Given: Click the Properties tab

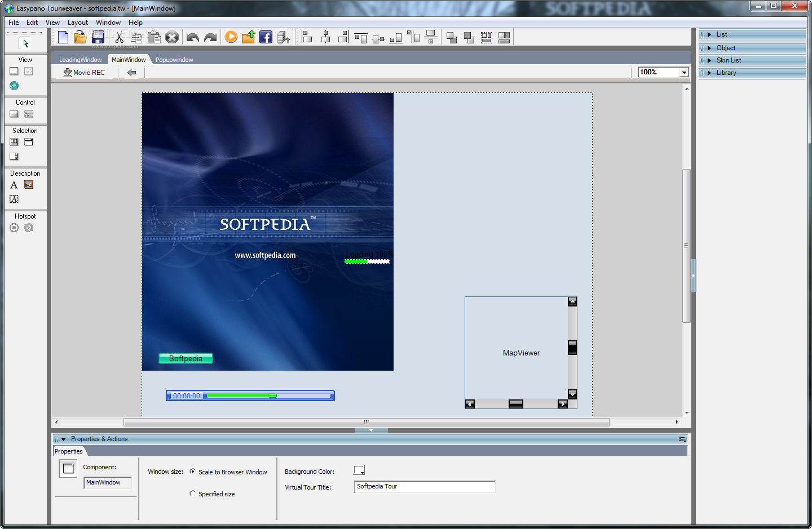Looking at the screenshot, I should click(x=69, y=451).
